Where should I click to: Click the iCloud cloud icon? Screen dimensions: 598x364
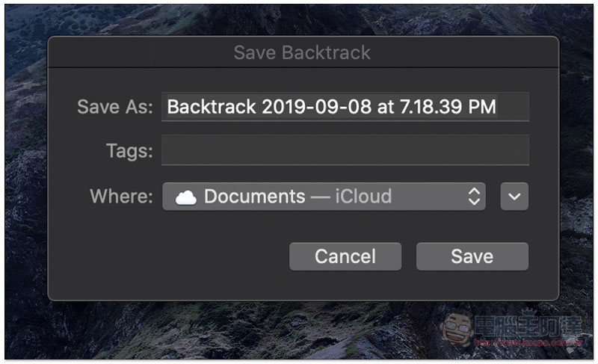(x=185, y=197)
